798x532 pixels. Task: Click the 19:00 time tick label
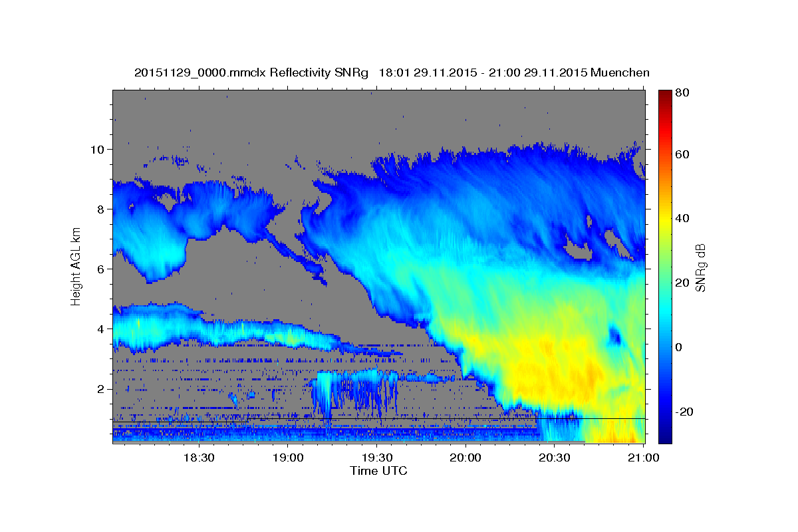pos(287,458)
